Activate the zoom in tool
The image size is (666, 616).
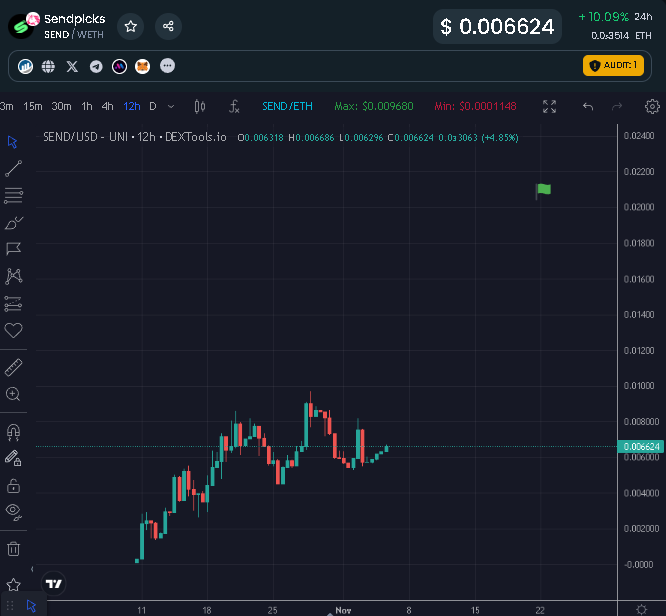[x=13, y=394]
